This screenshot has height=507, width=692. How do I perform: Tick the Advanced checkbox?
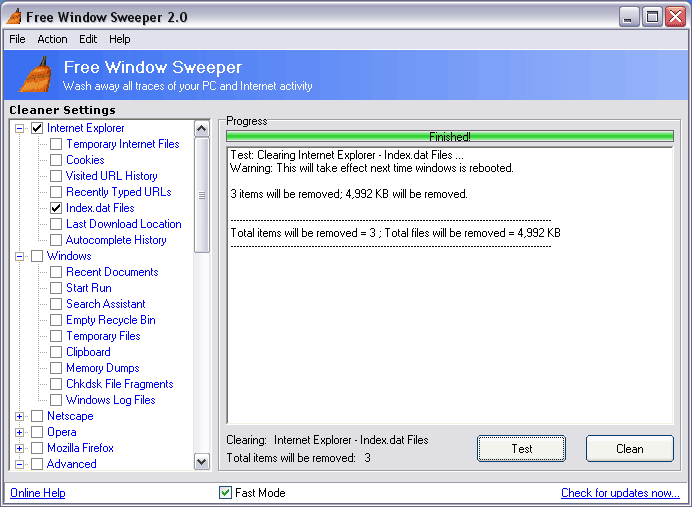pyautogui.click(x=37, y=464)
